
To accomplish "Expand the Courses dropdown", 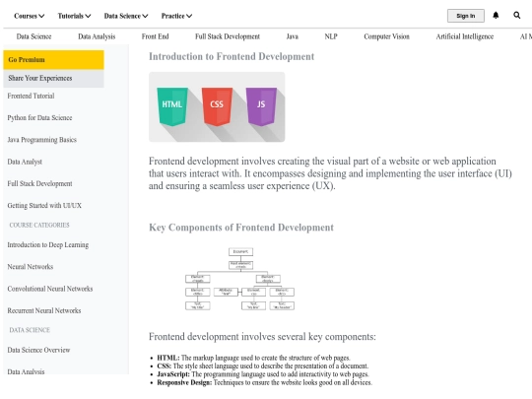I will [30, 16].
